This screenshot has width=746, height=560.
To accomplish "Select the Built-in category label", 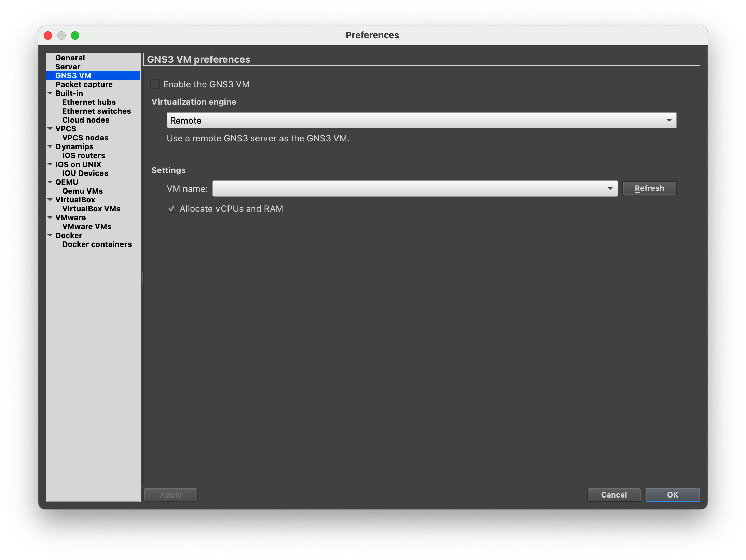I will coord(69,93).
